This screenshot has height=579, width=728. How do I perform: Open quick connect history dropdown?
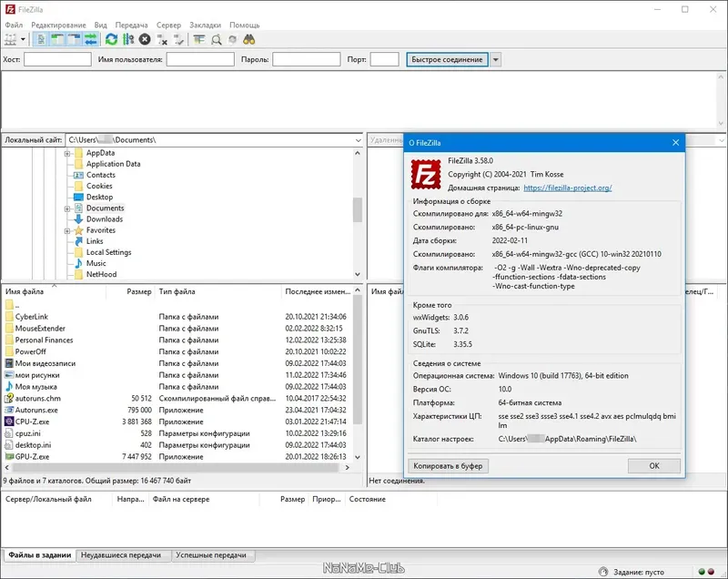coord(495,59)
